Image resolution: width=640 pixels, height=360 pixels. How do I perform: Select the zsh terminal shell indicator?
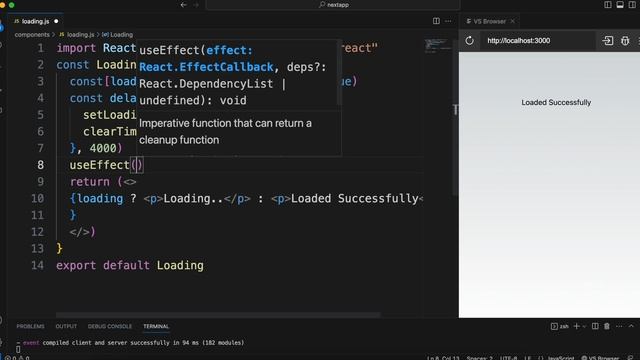pos(560,326)
